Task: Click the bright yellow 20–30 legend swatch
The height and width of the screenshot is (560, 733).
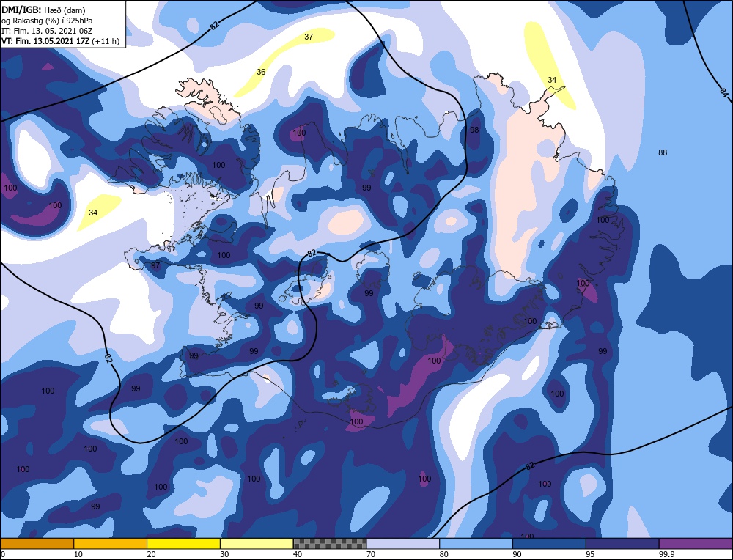Action: pyautogui.click(x=183, y=543)
